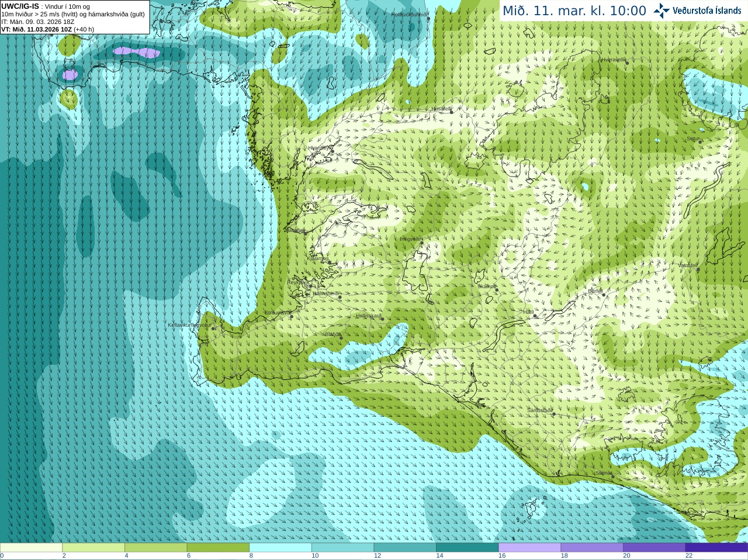
Task: Click the Vatnsfell station label
Action: pos(688,265)
